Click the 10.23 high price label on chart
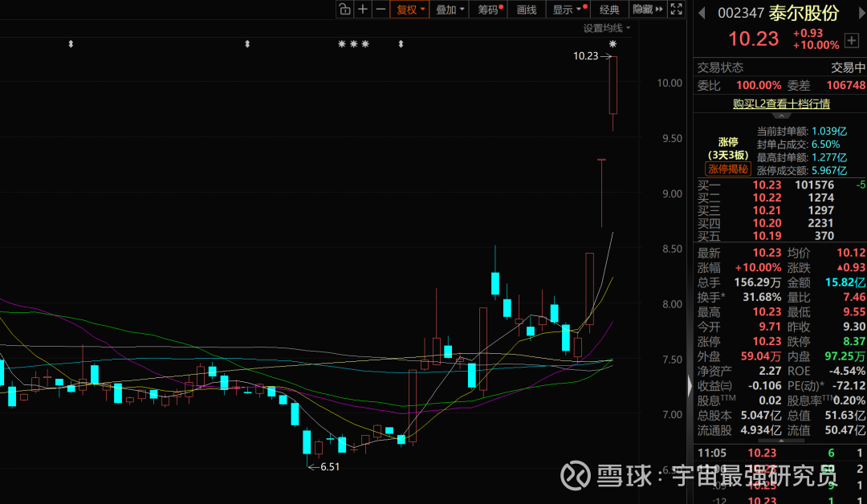The width and height of the screenshot is (867, 504). 585,56
